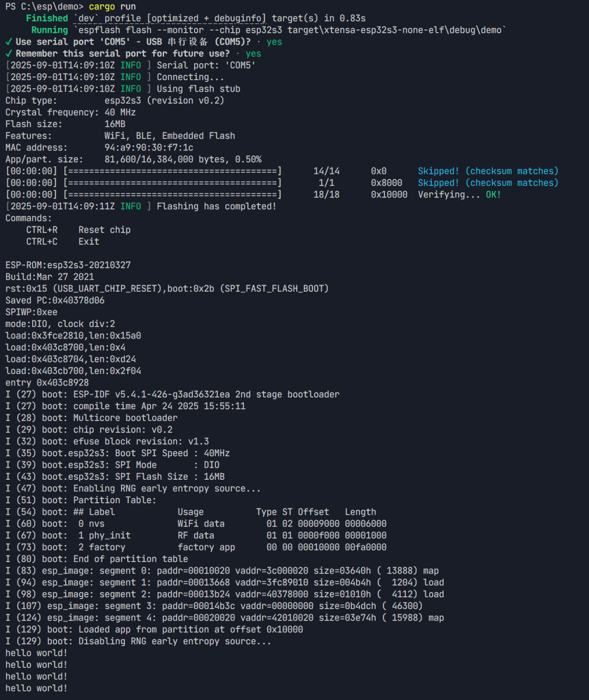Click 'SPI Flash Size : 16MB' boot line
This screenshot has height=700, width=589.
point(115,477)
